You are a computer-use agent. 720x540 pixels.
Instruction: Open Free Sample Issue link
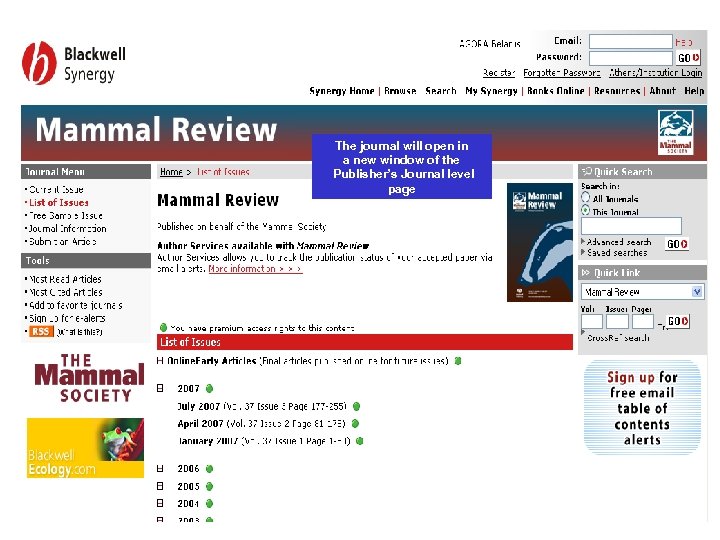coord(66,215)
